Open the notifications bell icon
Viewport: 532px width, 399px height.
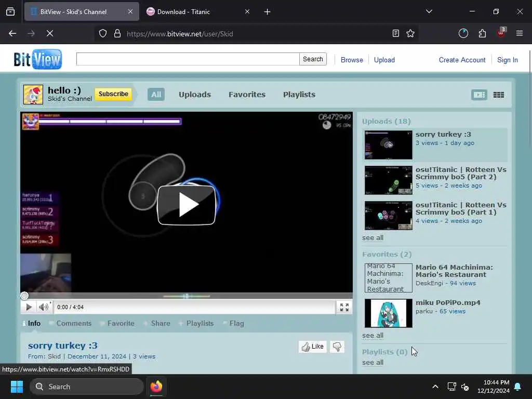(x=518, y=387)
